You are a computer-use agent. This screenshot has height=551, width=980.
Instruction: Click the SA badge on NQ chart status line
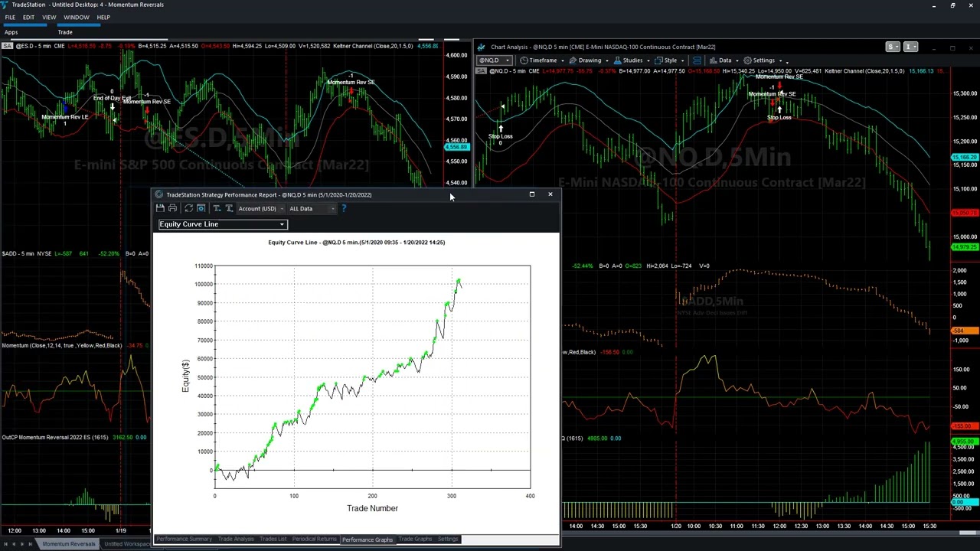coord(481,71)
